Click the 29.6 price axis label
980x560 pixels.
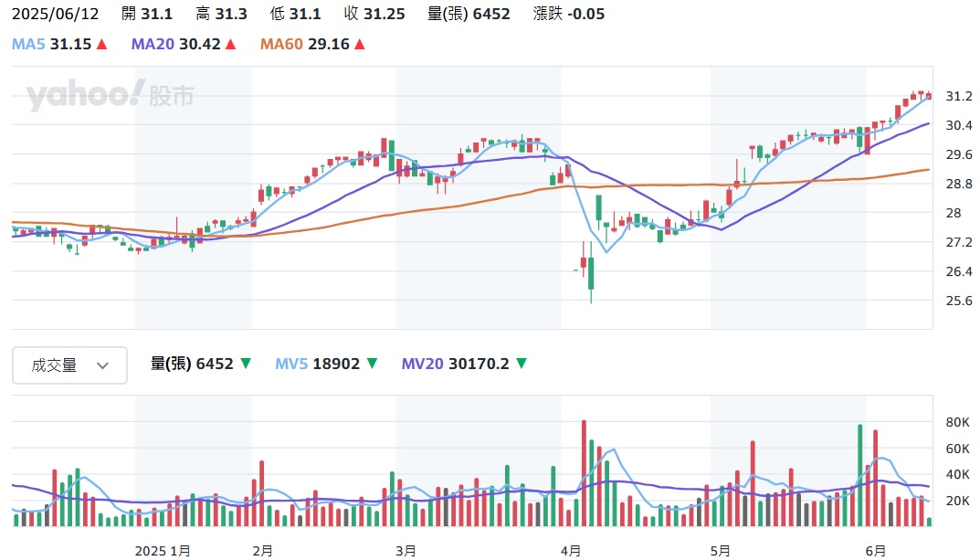coord(959,154)
